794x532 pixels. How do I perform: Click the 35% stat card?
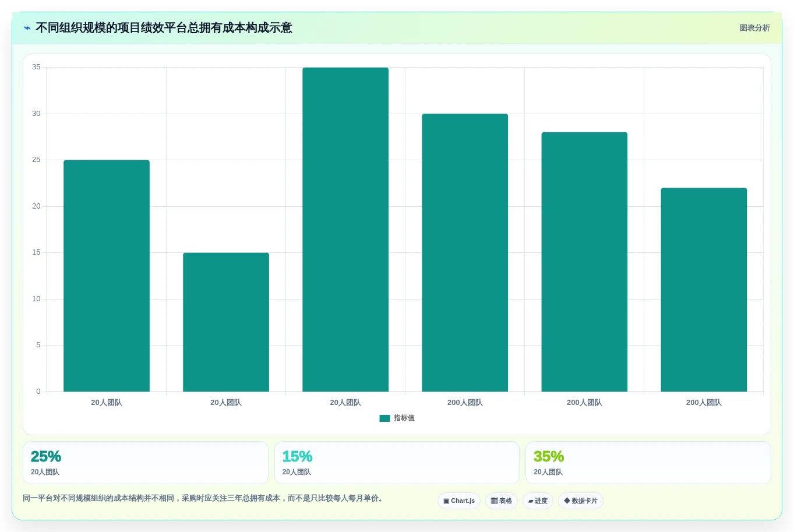(x=648, y=463)
